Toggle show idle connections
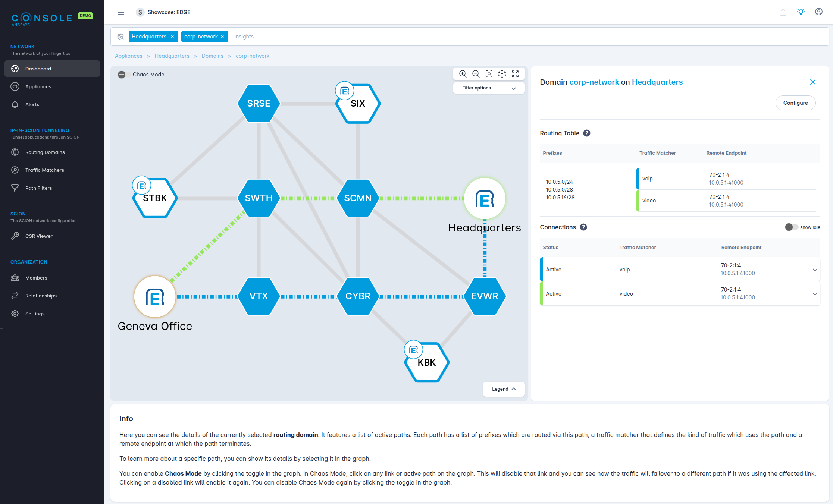 pyautogui.click(x=791, y=227)
